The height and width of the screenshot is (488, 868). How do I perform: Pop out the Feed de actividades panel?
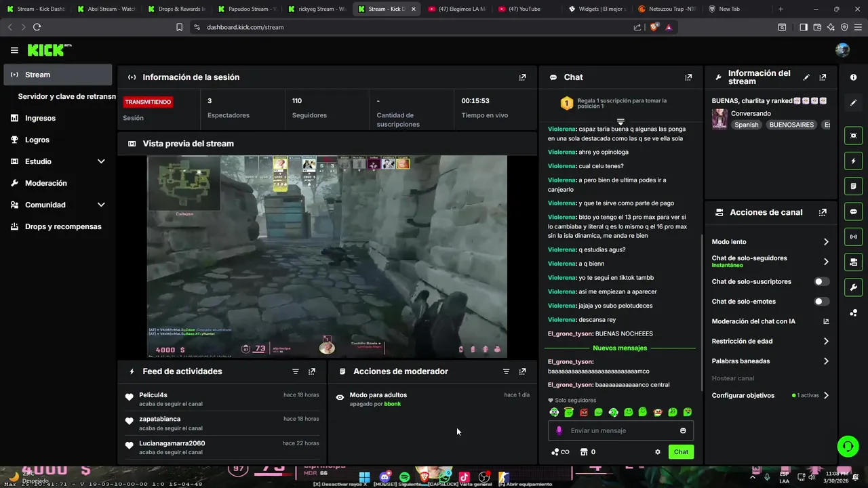(x=312, y=371)
